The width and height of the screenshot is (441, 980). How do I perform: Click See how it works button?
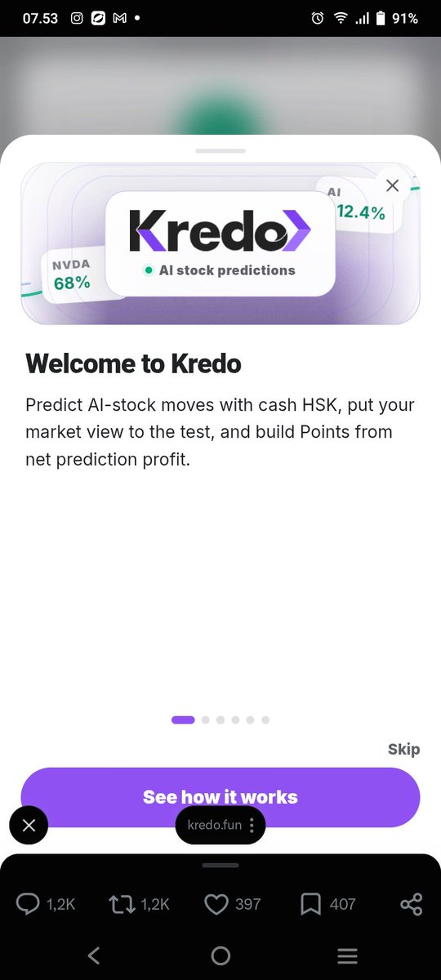tap(220, 797)
